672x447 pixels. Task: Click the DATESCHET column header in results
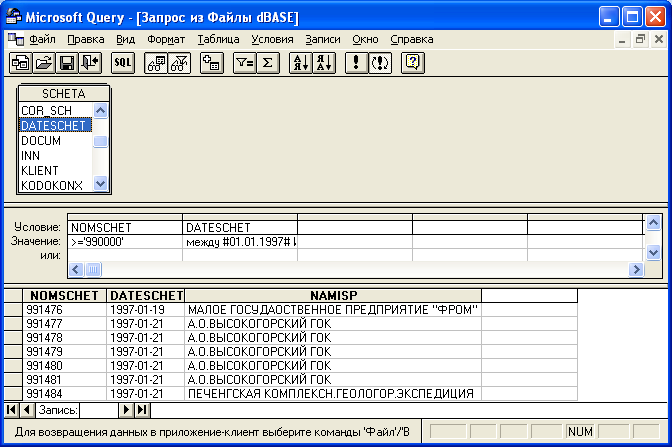(x=146, y=296)
